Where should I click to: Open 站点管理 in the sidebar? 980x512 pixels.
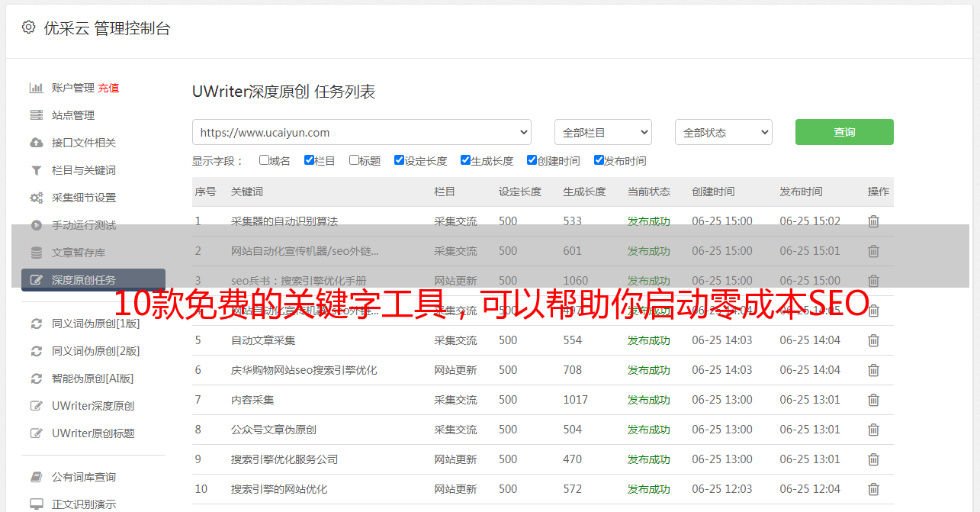click(73, 115)
